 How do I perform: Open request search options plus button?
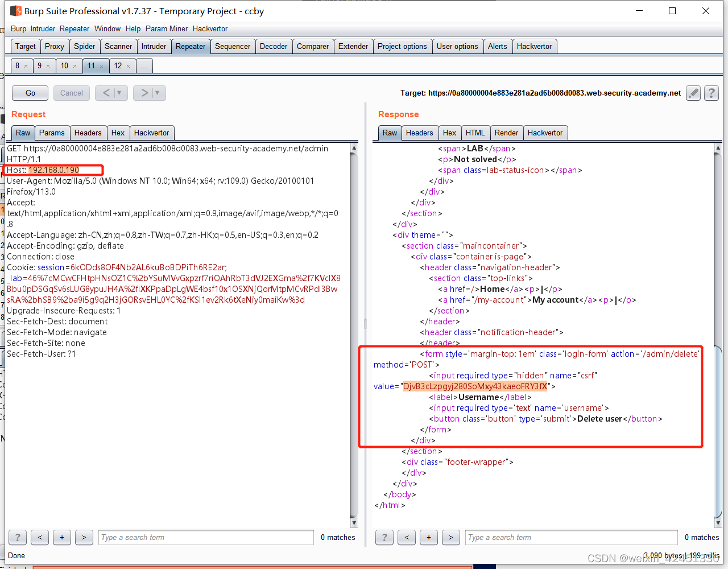click(x=62, y=537)
